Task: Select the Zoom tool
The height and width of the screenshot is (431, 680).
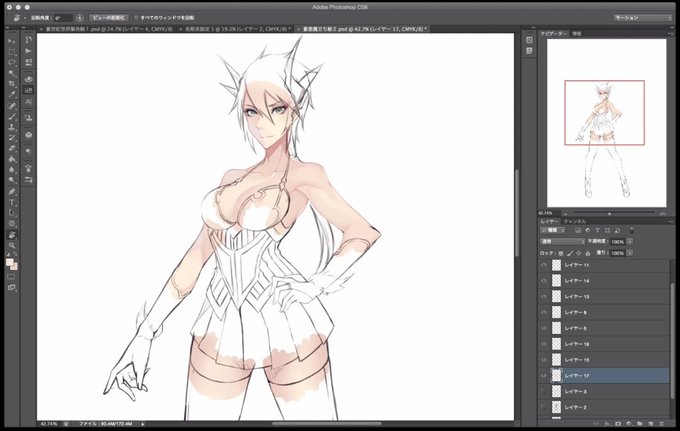Action: [x=12, y=245]
